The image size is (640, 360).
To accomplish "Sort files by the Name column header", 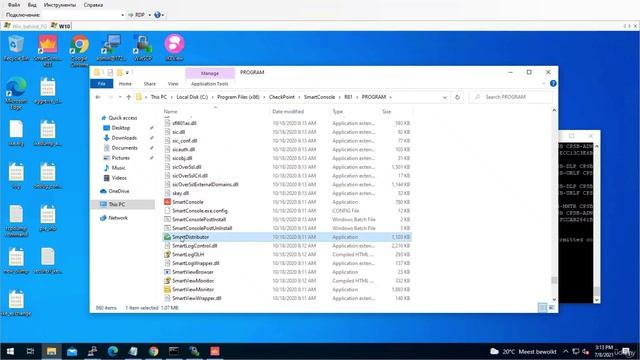I will [x=171, y=111].
